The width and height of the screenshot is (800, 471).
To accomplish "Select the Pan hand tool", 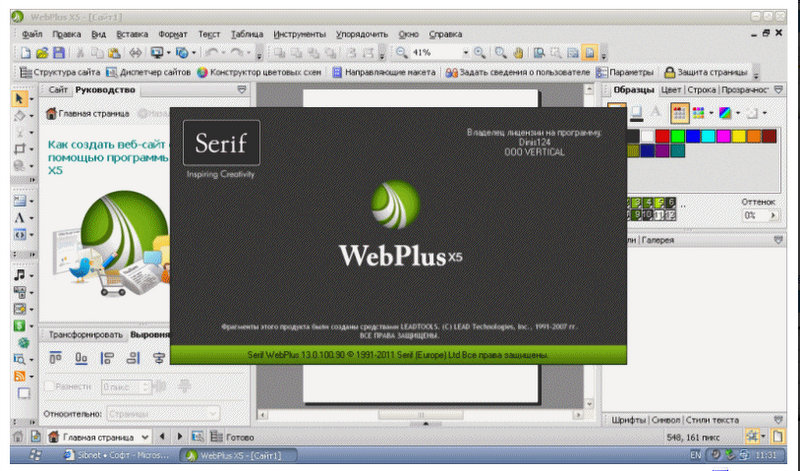I will pos(518,53).
